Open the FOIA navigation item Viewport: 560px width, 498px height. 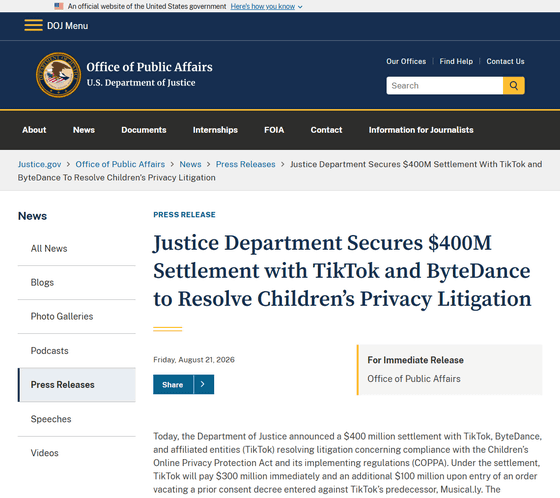(x=274, y=130)
